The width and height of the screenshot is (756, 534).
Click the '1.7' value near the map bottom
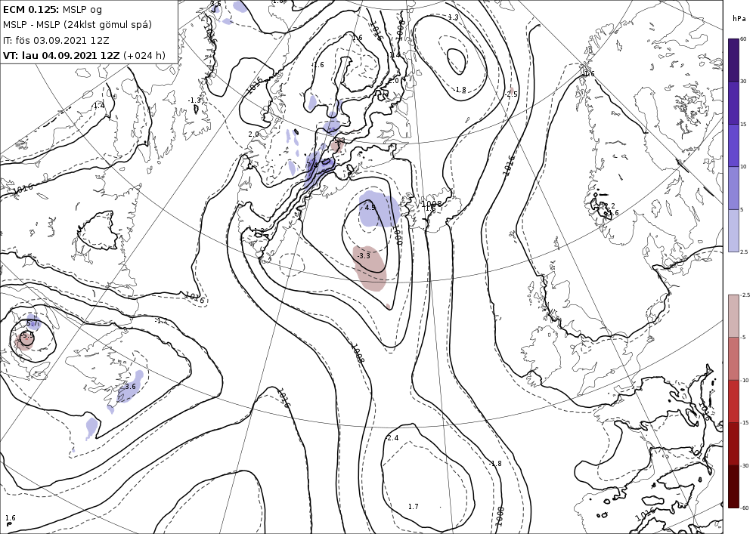point(414,507)
